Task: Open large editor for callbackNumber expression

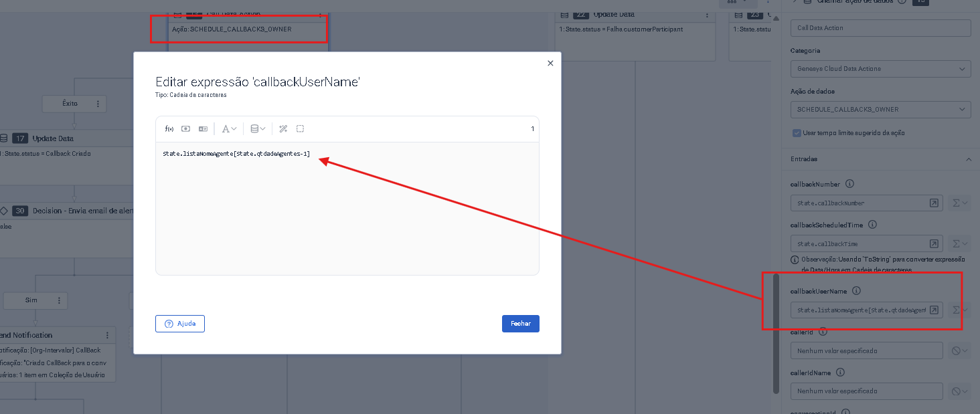Action: click(x=934, y=203)
